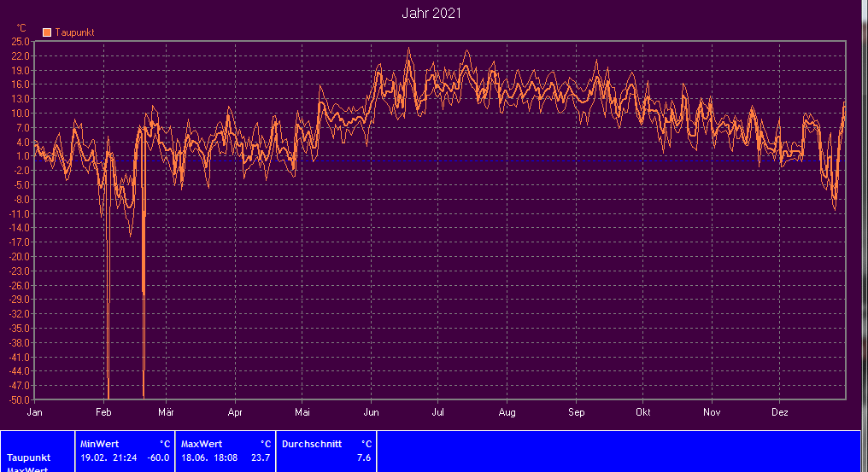Select the maximum value cell showing 23.7
Image resolution: width=868 pixels, height=472 pixels.
(261, 458)
